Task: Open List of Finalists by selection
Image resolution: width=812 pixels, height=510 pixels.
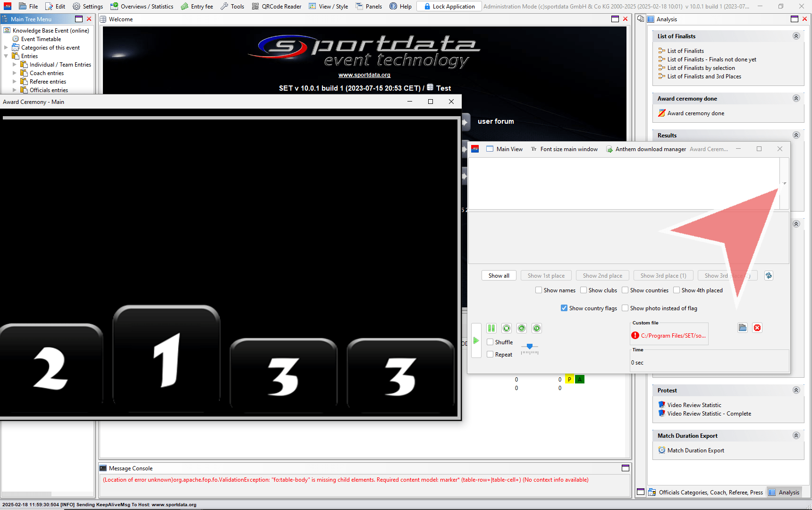Action: pyautogui.click(x=701, y=68)
